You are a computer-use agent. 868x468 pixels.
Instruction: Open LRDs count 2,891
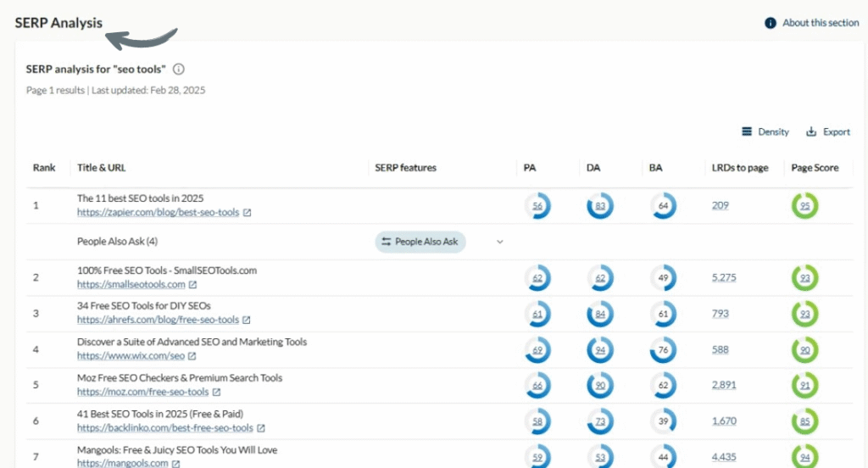click(724, 385)
